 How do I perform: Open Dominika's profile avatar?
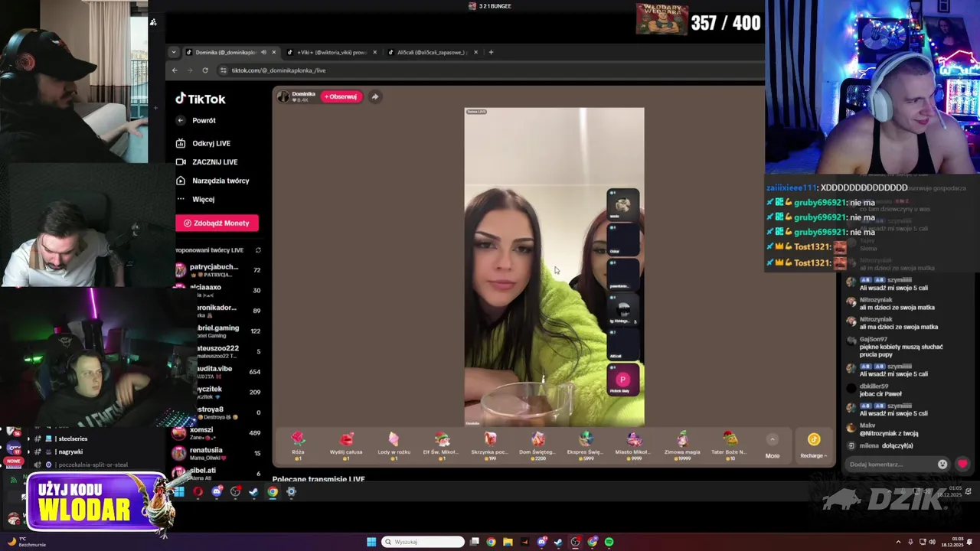283,96
